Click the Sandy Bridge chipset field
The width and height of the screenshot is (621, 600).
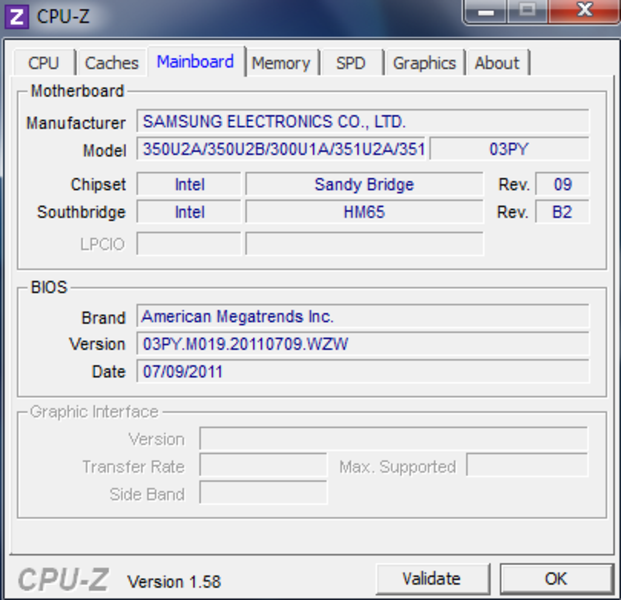coord(364,184)
